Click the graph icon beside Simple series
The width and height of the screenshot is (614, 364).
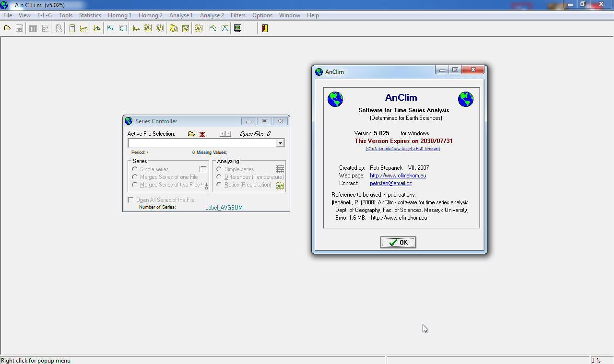280,169
